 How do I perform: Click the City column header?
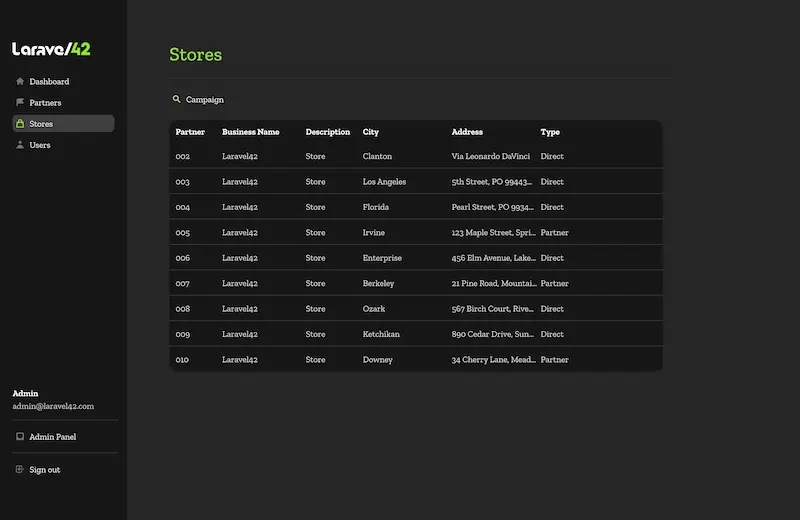370,132
